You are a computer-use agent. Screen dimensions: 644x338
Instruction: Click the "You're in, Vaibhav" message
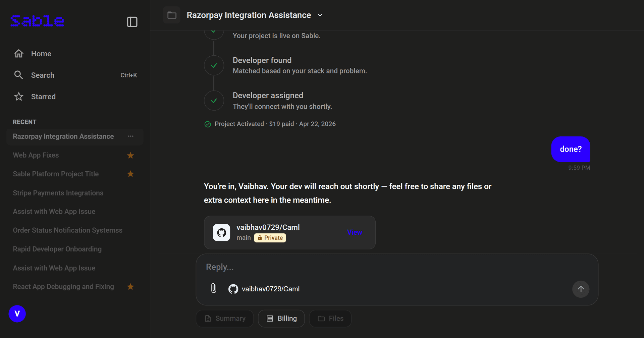(347, 193)
